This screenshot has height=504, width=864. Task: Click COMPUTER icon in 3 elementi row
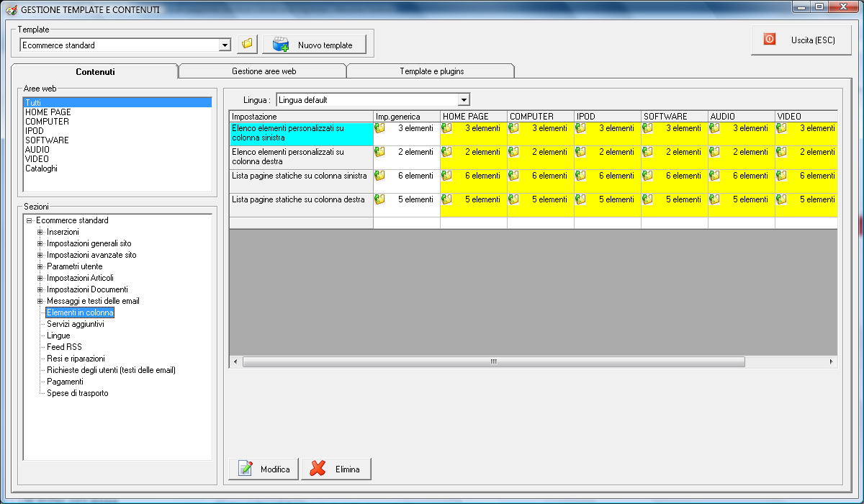point(513,128)
